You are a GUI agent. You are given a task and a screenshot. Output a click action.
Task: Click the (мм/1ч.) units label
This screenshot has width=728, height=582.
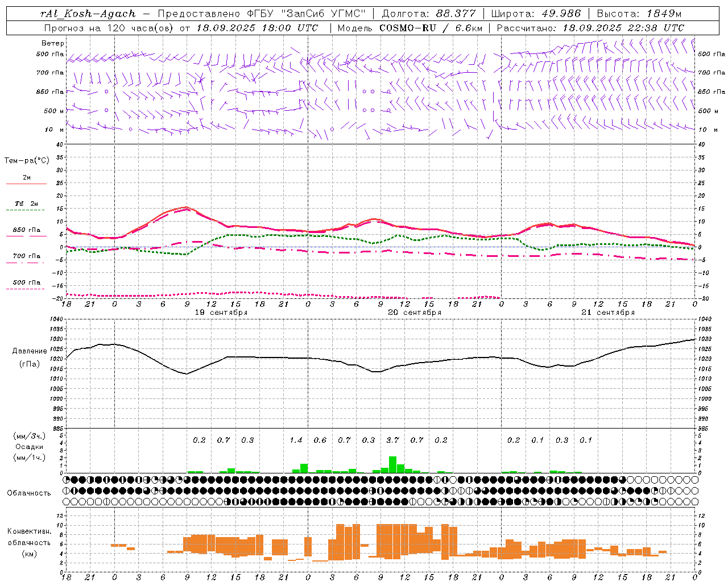[30, 457]
